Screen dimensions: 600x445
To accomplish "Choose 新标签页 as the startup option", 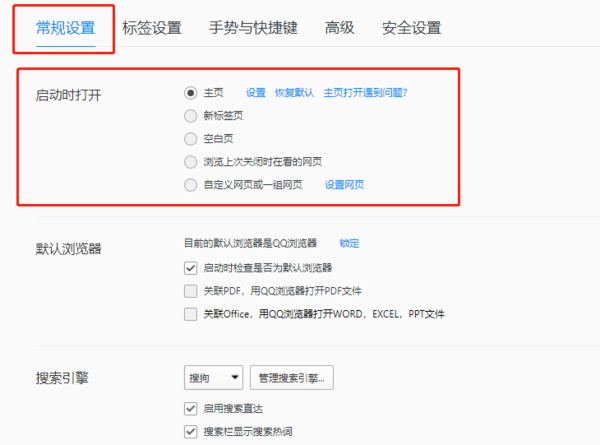I will click(x=191, y=116).
